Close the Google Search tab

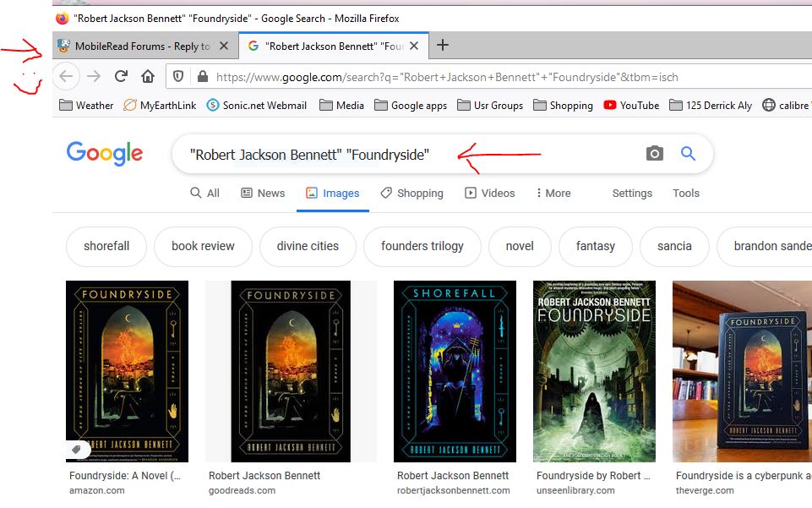[x=414, y=46]
